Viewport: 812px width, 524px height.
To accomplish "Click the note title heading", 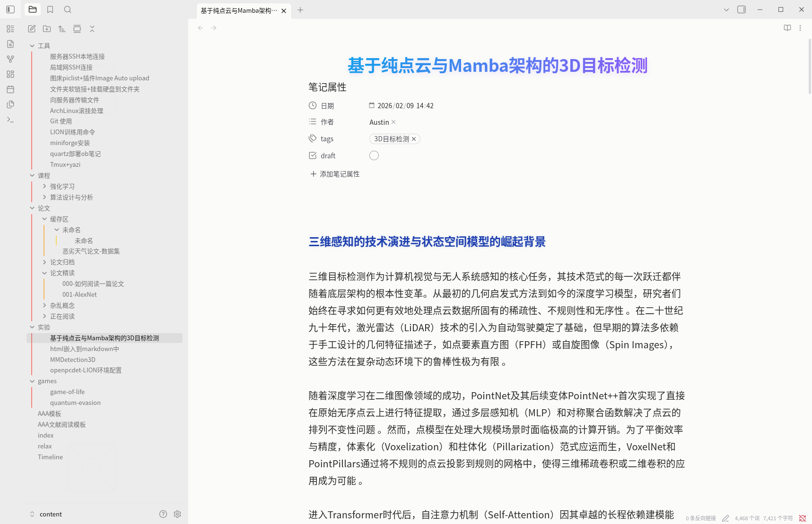I will (497, 65).
